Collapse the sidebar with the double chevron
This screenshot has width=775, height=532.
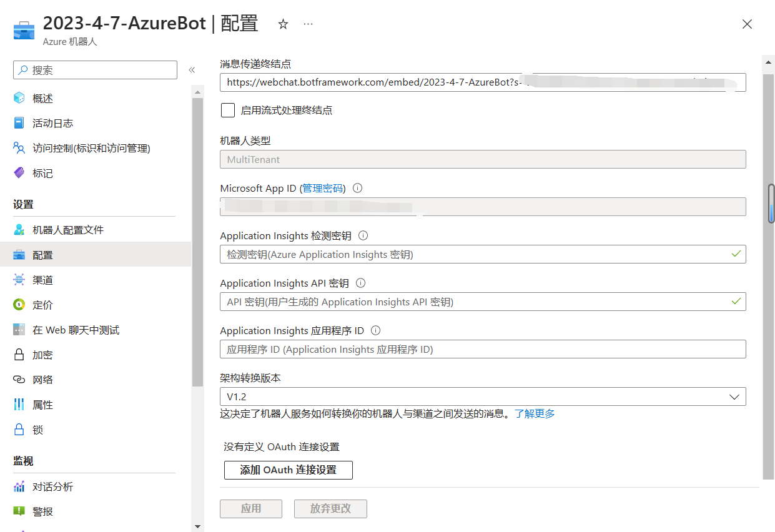click(192, 70)
